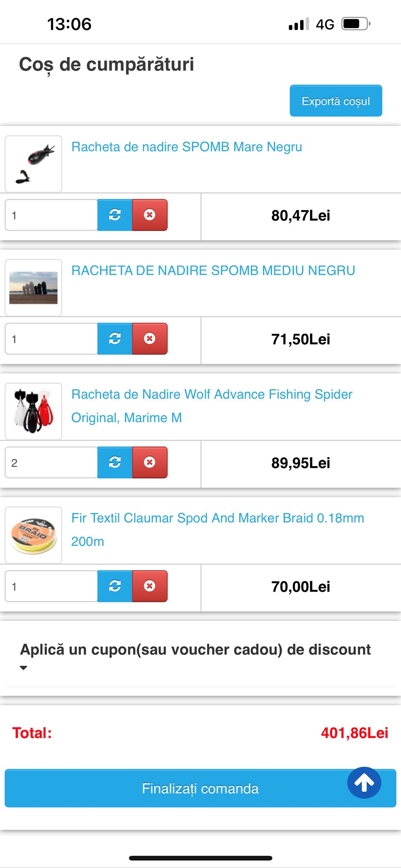The image size is (401, 868).
Task: Open RACHETA DE NADIRE SPOMB MEDIU NEGRU link
Action: point(213,271)
